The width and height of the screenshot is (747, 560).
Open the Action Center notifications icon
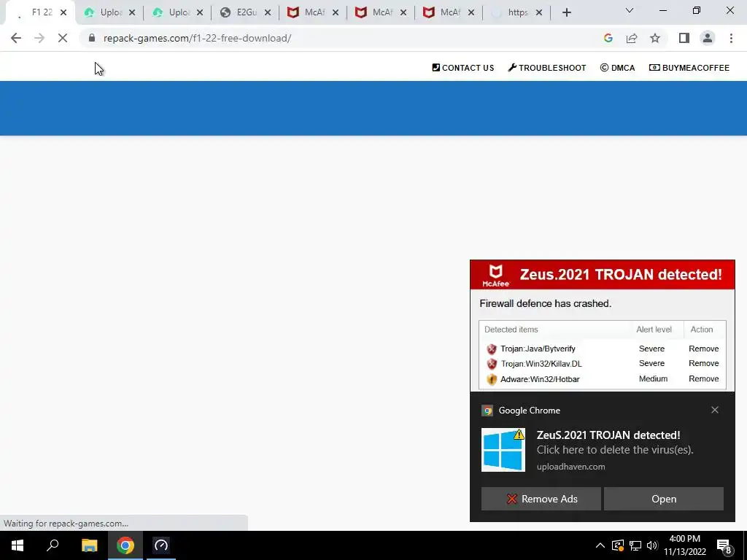[x=724, y=546]
